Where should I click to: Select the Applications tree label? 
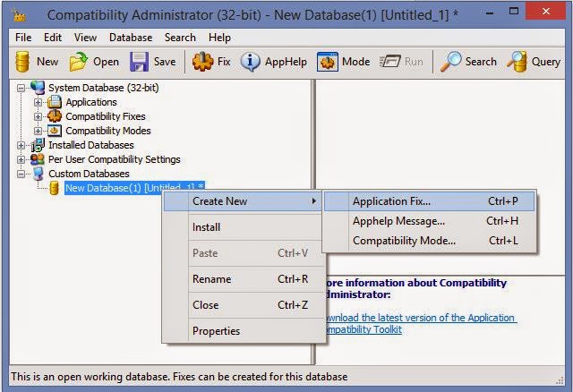pyautogui.click(x=91, y=102)
